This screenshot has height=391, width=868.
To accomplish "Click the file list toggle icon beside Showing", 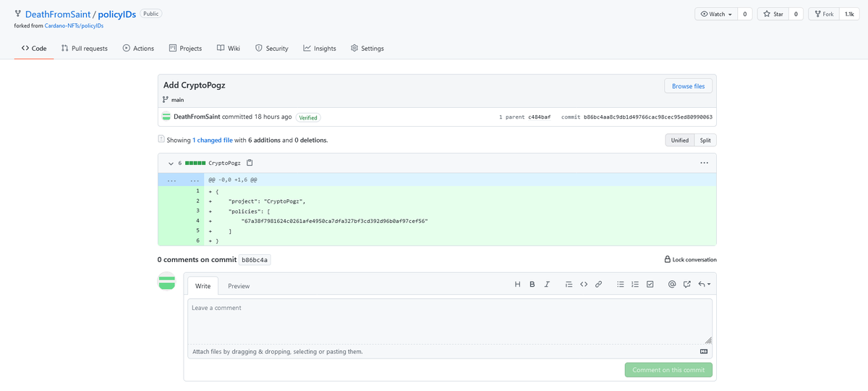I will 161,139.
